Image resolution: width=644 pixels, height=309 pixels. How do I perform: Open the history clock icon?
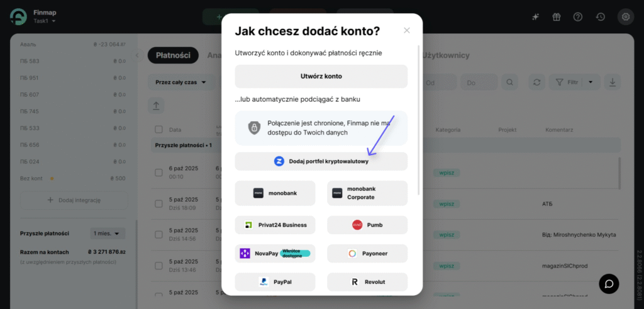601,17
